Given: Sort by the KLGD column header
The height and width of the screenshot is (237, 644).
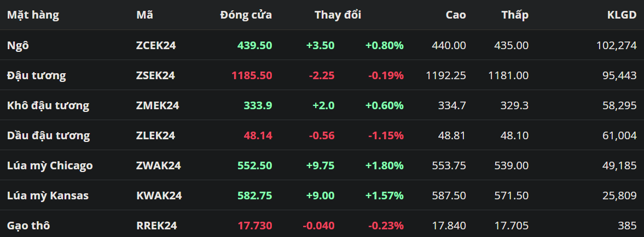Looking at the screenshot, I should 622,15.
